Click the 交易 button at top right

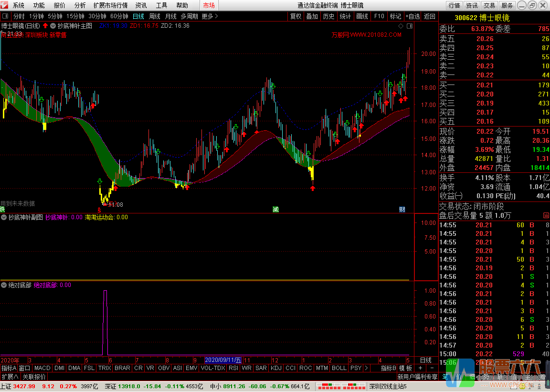click(x=489, y=5)
